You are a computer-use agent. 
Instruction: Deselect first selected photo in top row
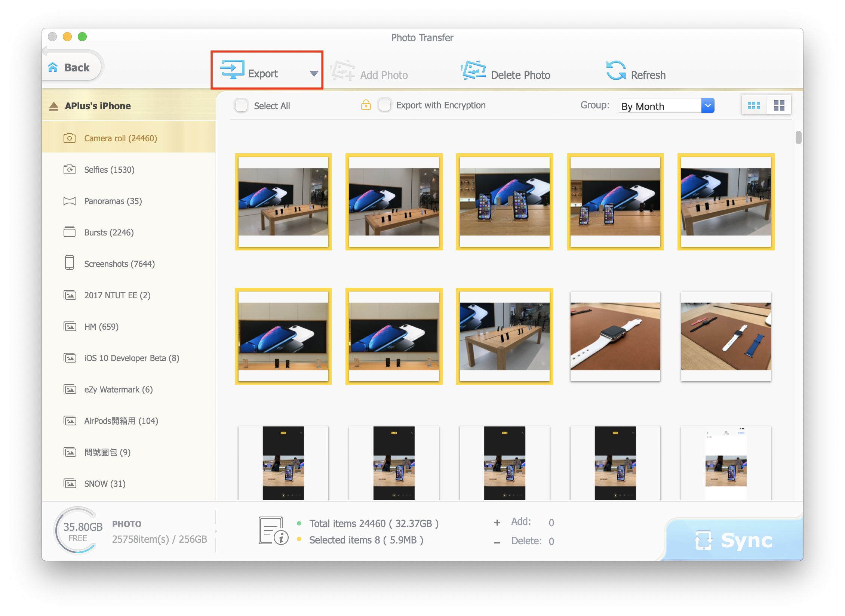pos(283,202)
